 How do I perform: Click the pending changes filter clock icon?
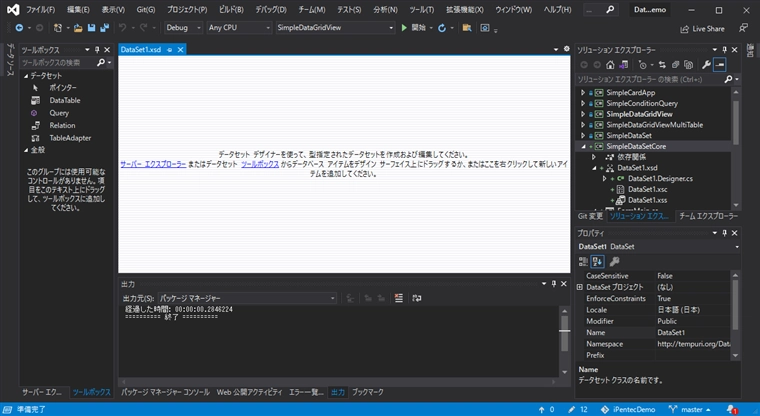(643, 64)
